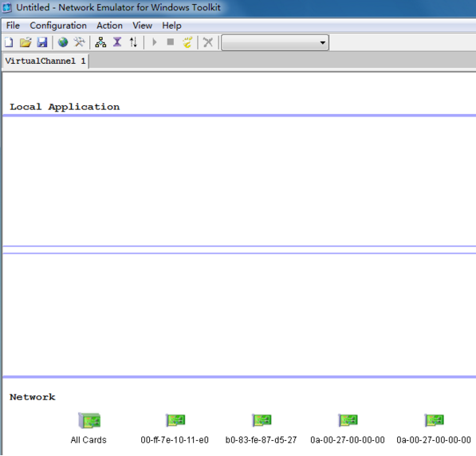
Task: Click the gray X delete icon
Action: click(x=208, y=42)
